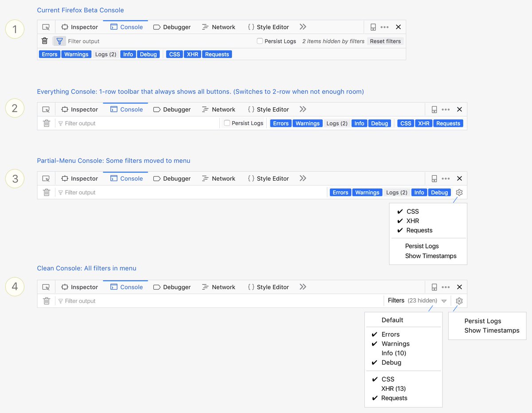The image size is (532, 413).
Task: Click Filter output field in mockup 1
Action: tap(160, 41)
